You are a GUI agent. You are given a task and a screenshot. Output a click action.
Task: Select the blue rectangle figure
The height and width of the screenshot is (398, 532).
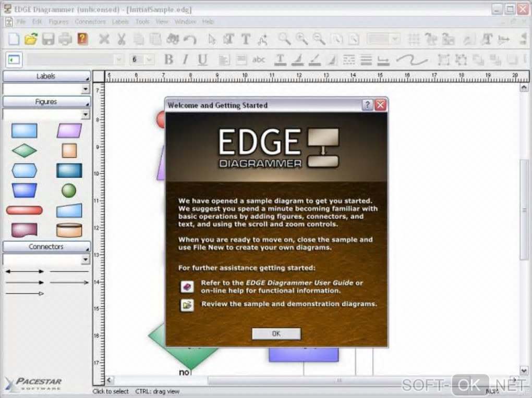(x=24, y=131)
